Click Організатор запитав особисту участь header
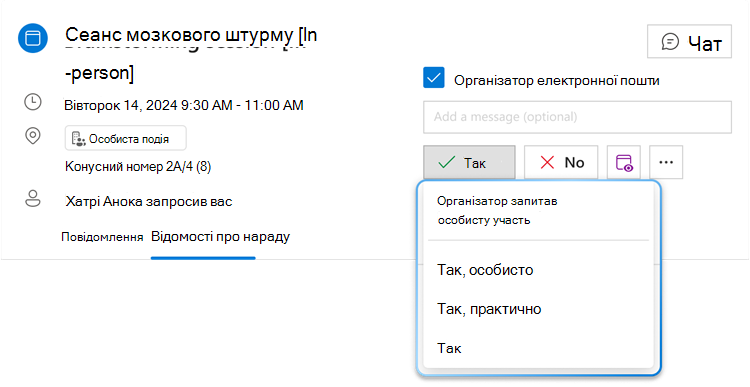750x387 pixels. tap(497, 210)
